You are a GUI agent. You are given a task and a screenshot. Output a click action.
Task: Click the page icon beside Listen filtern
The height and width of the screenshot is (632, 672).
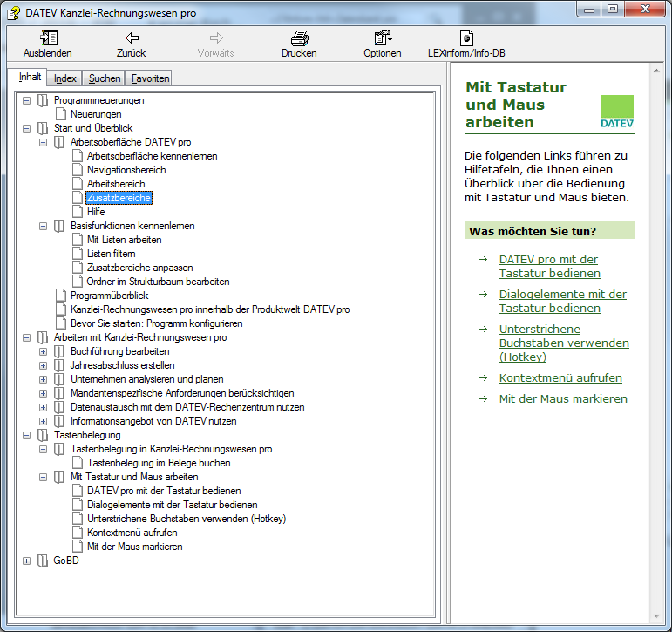click(x=78, y=254)
